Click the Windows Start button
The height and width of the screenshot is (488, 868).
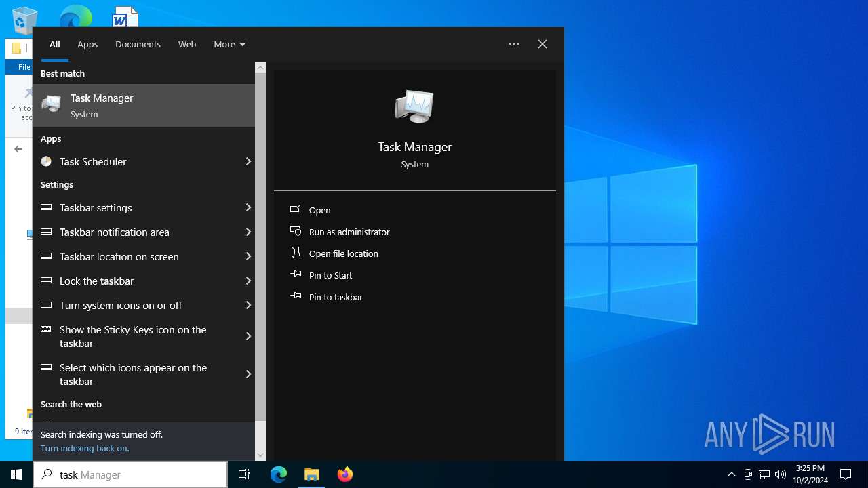pos(16,474)
